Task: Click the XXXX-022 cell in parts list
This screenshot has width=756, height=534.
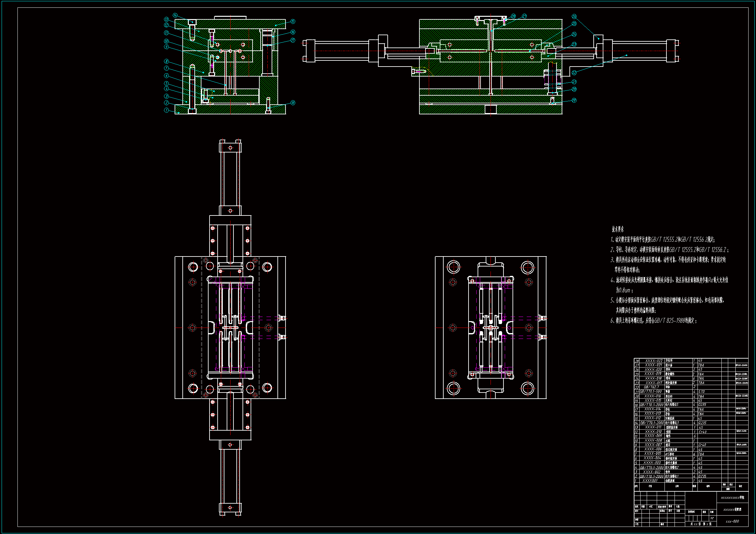Action: click(653, 361)
